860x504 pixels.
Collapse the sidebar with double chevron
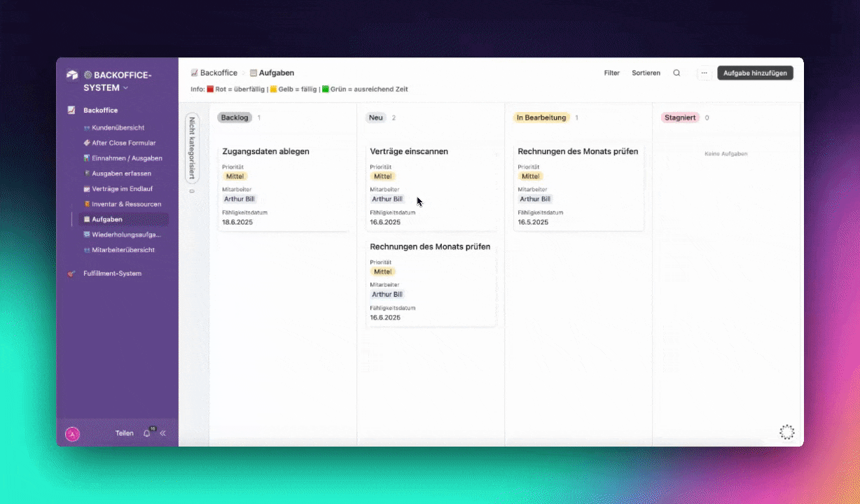tap(163, 433)
